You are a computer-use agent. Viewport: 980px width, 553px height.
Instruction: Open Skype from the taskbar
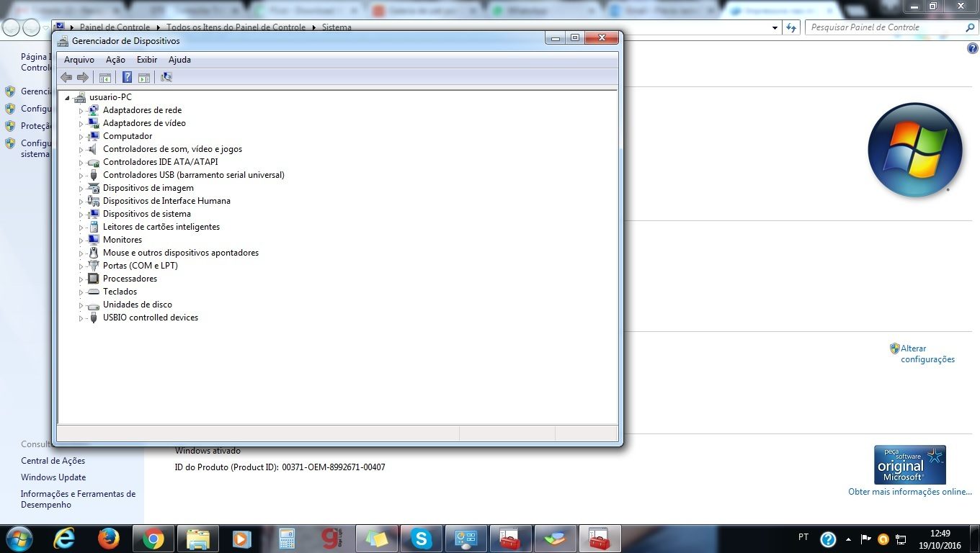[422, 539]
